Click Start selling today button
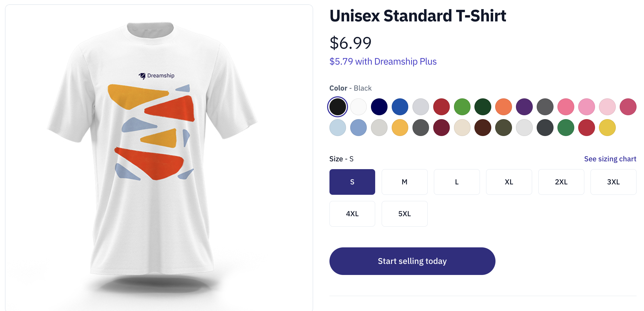The image size is (644, 311). tap(412, 261)
